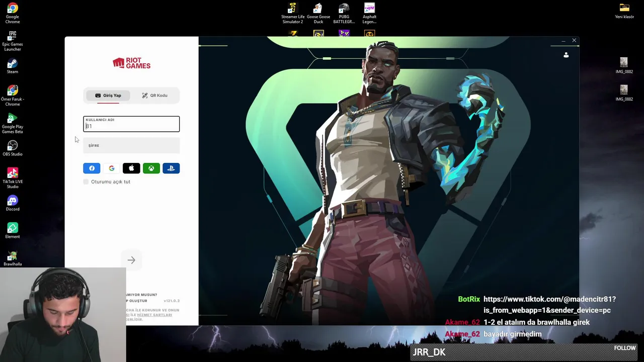This screenshot has width=644, height=362.
Task: Select the Giriş Yap tab
Action: pos(108,96)
